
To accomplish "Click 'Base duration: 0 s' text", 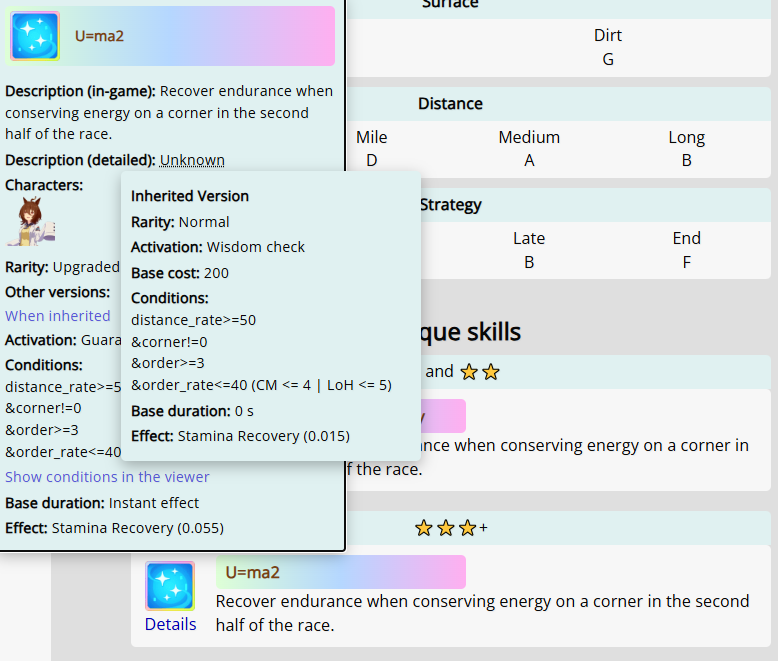I will tap(192, 411).
